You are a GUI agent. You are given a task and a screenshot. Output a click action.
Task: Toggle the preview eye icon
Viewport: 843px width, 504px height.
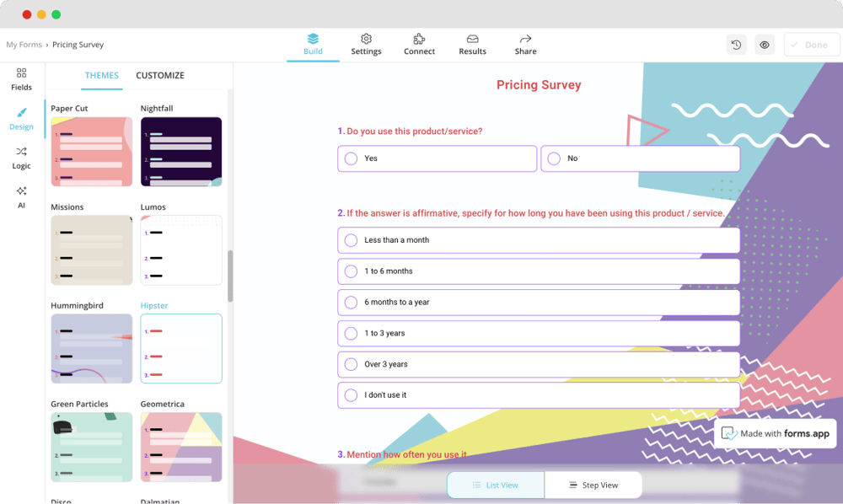coord(765,45)
